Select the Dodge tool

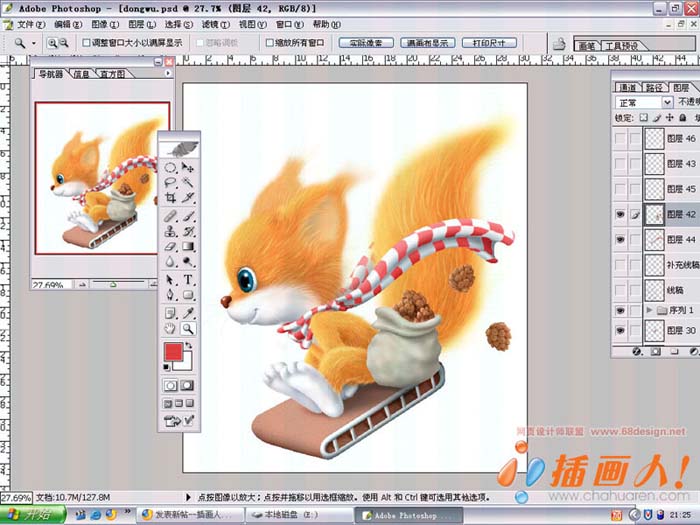188,261
